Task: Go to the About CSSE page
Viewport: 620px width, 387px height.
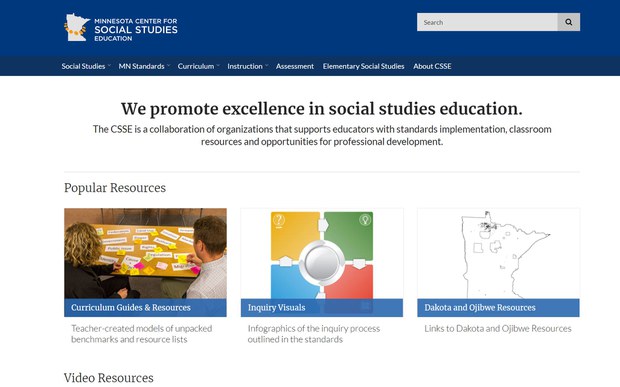Action: coord(432,66)
